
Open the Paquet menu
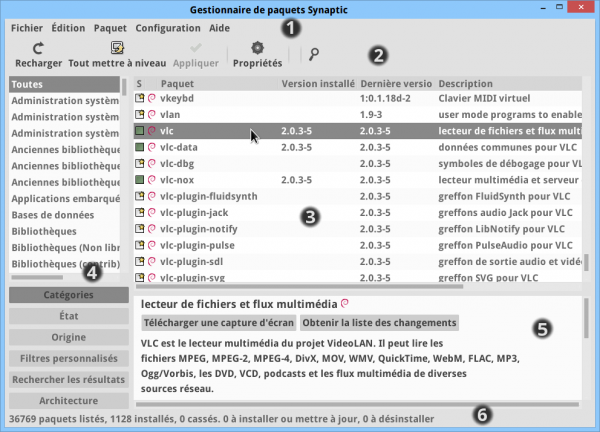(x=110, y=28)
